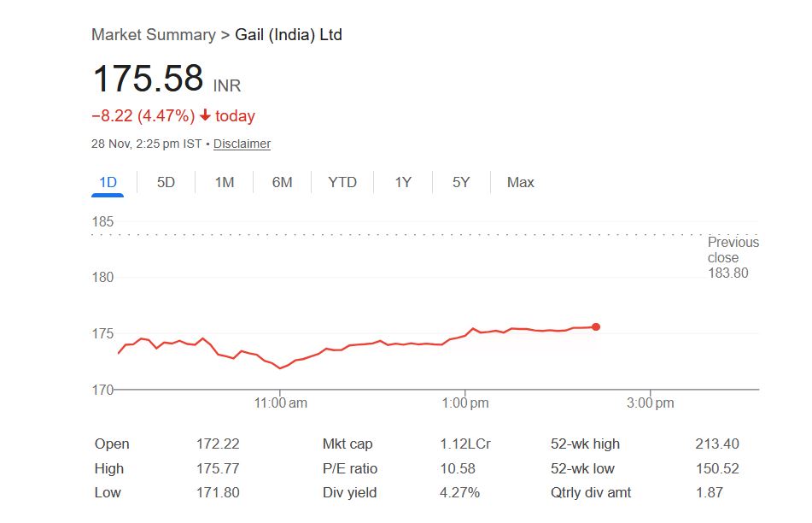The width and height of the screenshot is (812, 523).
Task: Click the Mkt cap value 1.12LCr
Action: point(465,444)
